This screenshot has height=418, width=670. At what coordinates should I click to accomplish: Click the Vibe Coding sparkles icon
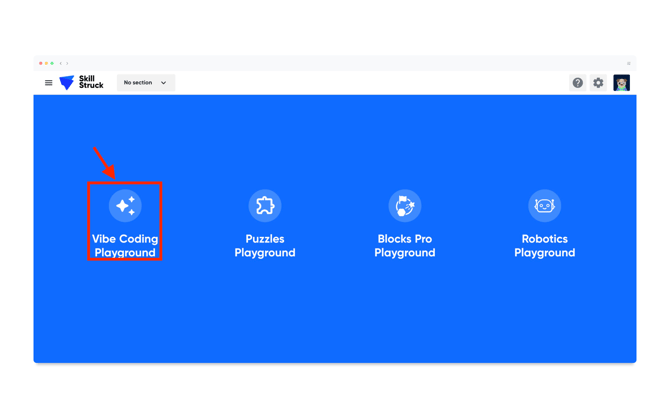(x=125, y=206)
